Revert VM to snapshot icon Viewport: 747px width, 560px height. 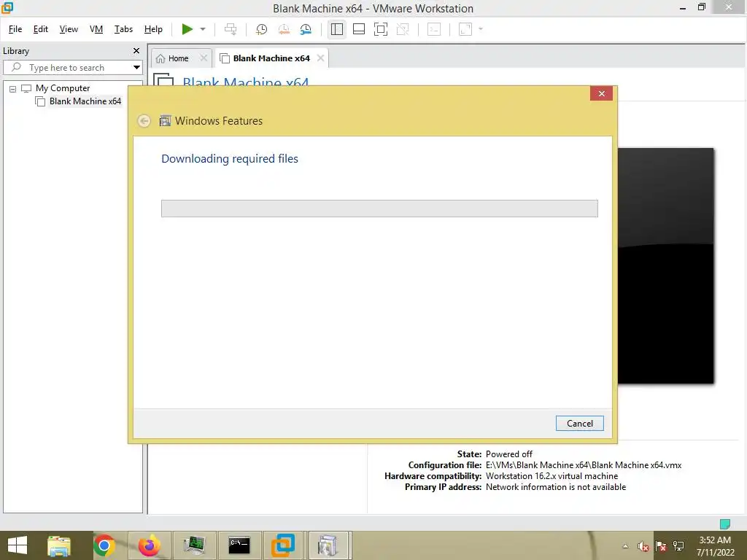tap(284, 29)
